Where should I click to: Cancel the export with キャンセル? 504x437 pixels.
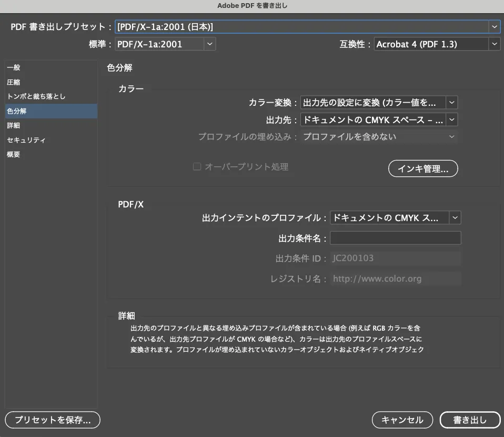coord(402,420)
